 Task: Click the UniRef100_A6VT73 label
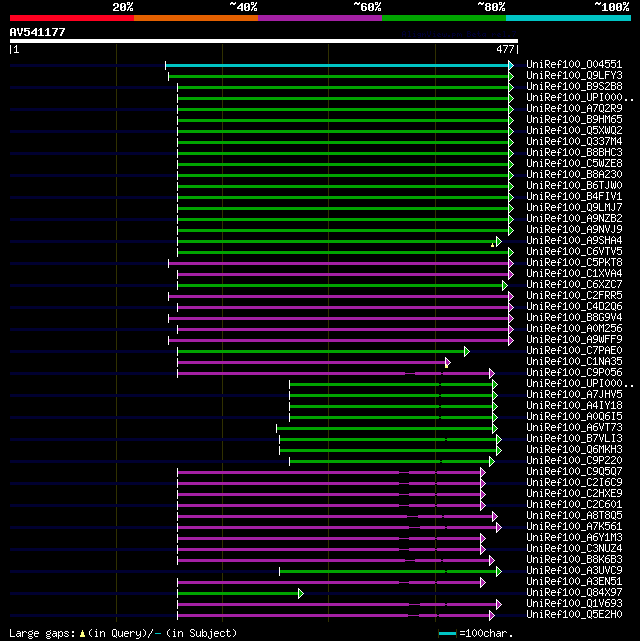tap(574, 428)
